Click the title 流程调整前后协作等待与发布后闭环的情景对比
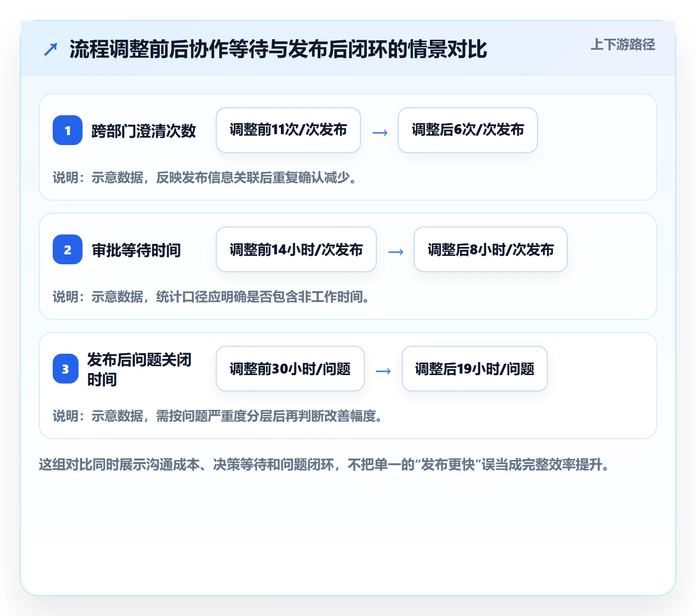Image resolution: width=696 pixels, height=616 pixels. [278, 49]
